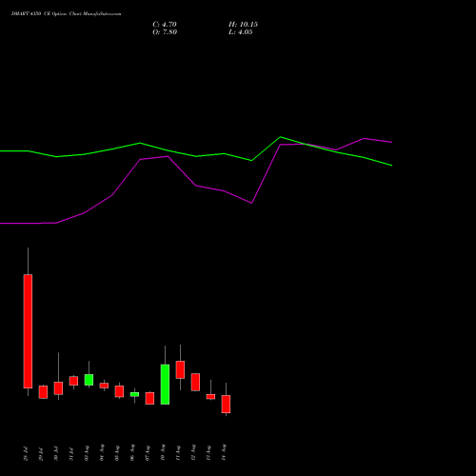Click the red candle above 30 Jul
This screenshot has width=476, height=476.
coord(58,388)
